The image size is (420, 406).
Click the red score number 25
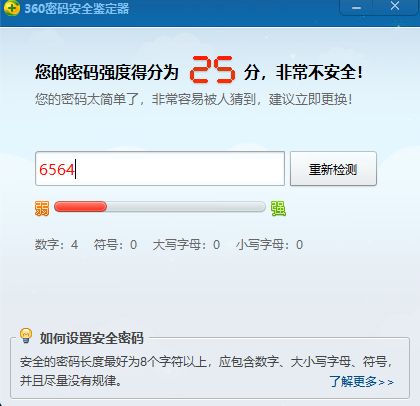point(213,70)
